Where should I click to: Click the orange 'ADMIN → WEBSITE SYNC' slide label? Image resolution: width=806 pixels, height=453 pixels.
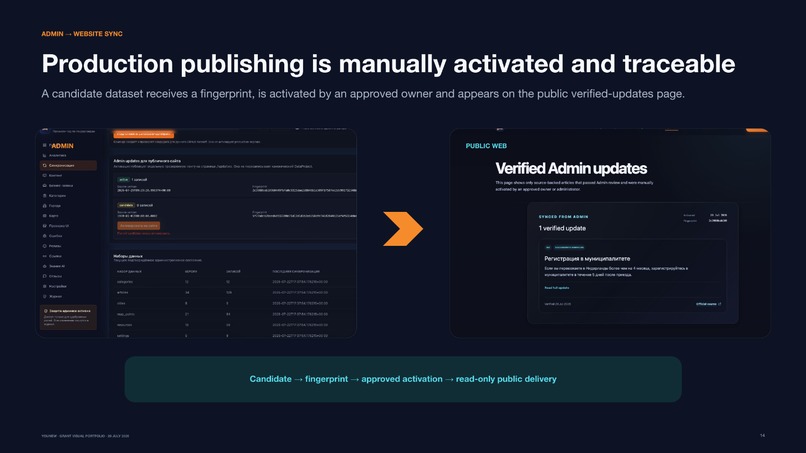click(82, 34)
